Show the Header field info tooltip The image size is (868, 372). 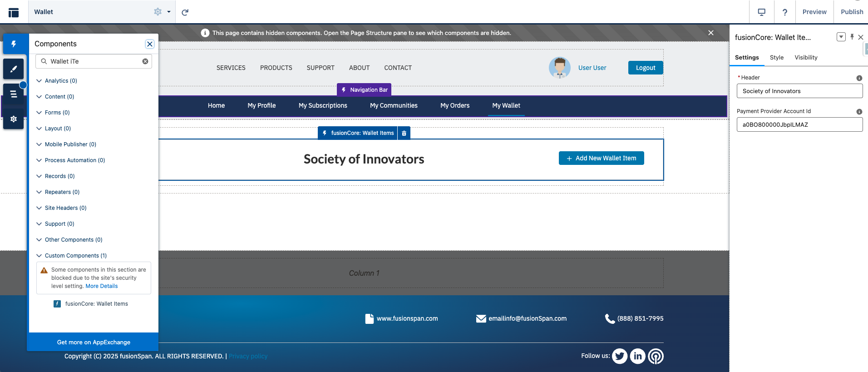pyautogui.click(x=859, y=78)
